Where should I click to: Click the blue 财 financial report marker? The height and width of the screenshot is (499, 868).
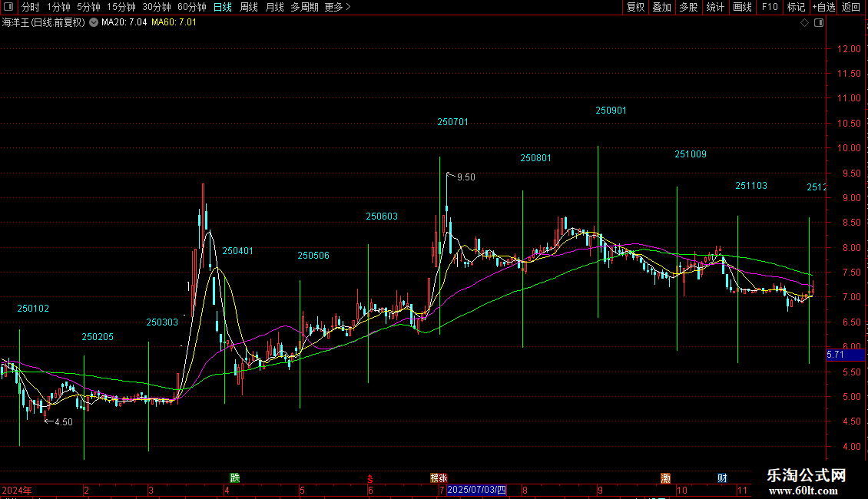[x=722, y=478]
